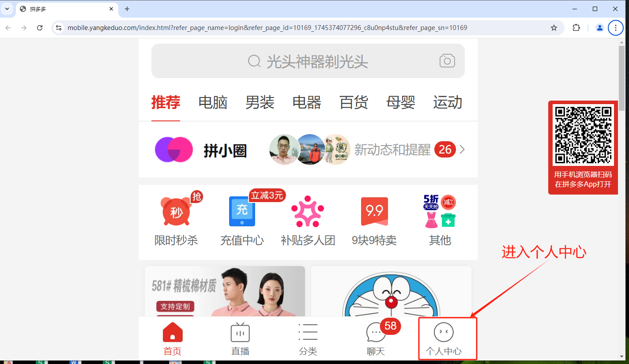This screenshot has width=629, height=364.
Task: Click 新动态和提醒 text
Action: [392, 150]
